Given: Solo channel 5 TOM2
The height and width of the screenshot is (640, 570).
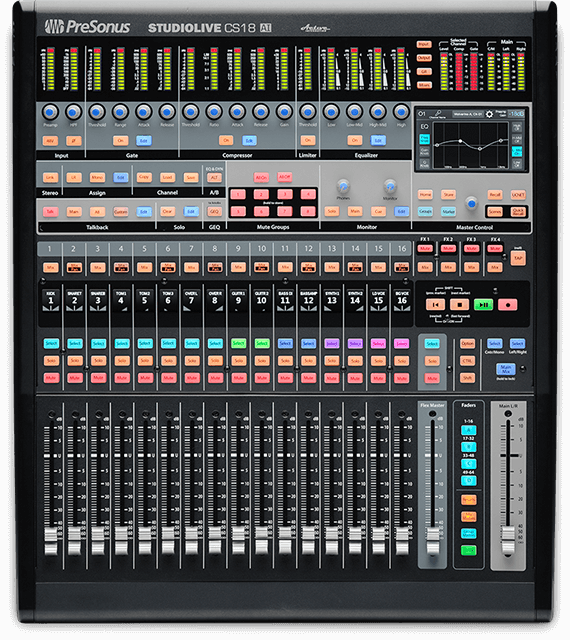Looking at the screenshot, I should point(145,361).
